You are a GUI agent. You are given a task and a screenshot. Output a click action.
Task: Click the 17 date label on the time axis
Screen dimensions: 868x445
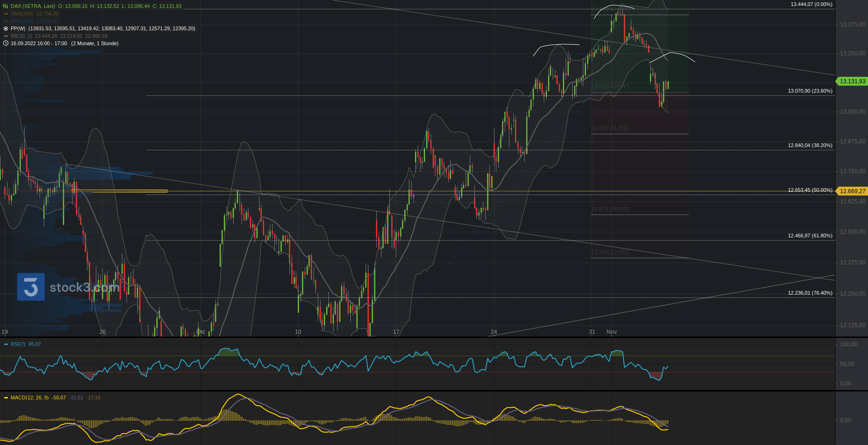[396, 332]
